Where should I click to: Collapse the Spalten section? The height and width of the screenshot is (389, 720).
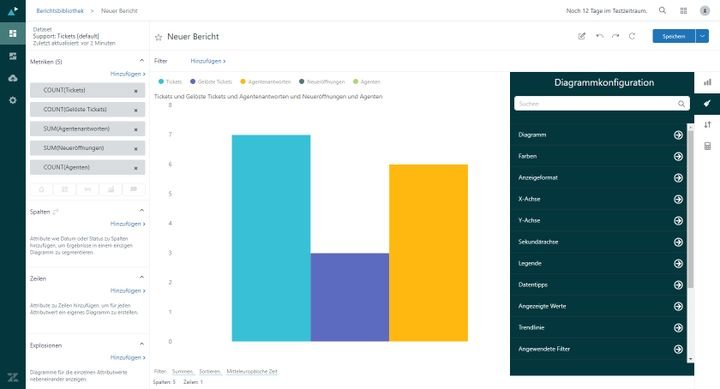click(141, 210)
